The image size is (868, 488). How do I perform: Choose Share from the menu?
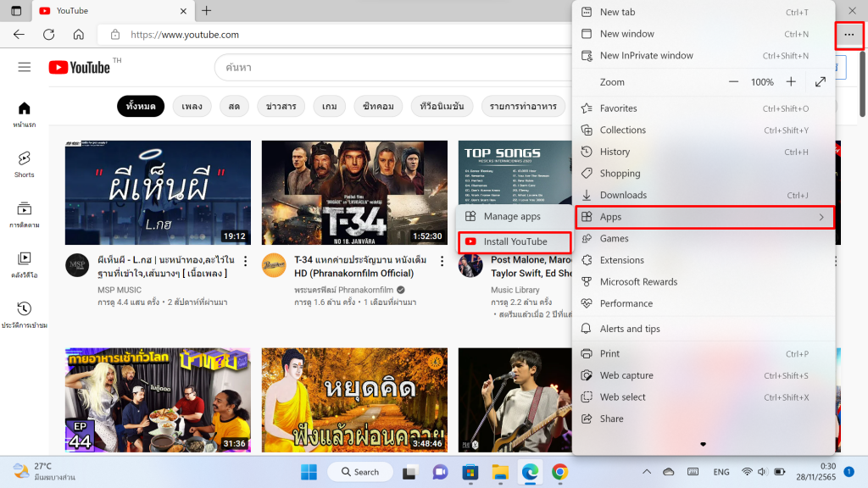pos(703,419)
